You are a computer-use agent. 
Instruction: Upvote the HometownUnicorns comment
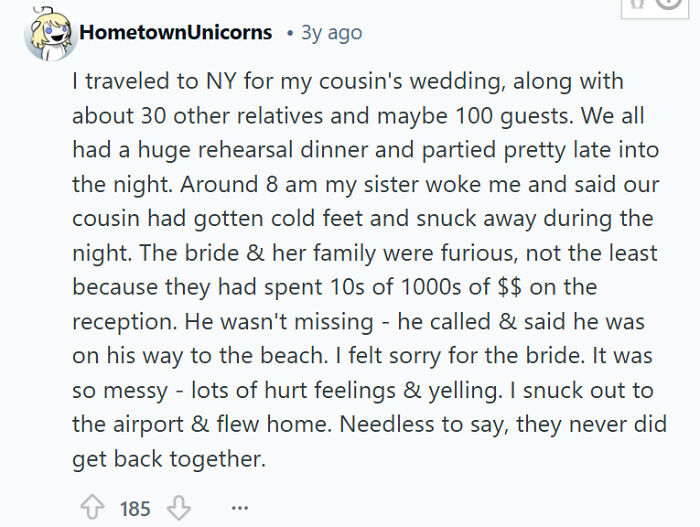[x=93, y=508]
